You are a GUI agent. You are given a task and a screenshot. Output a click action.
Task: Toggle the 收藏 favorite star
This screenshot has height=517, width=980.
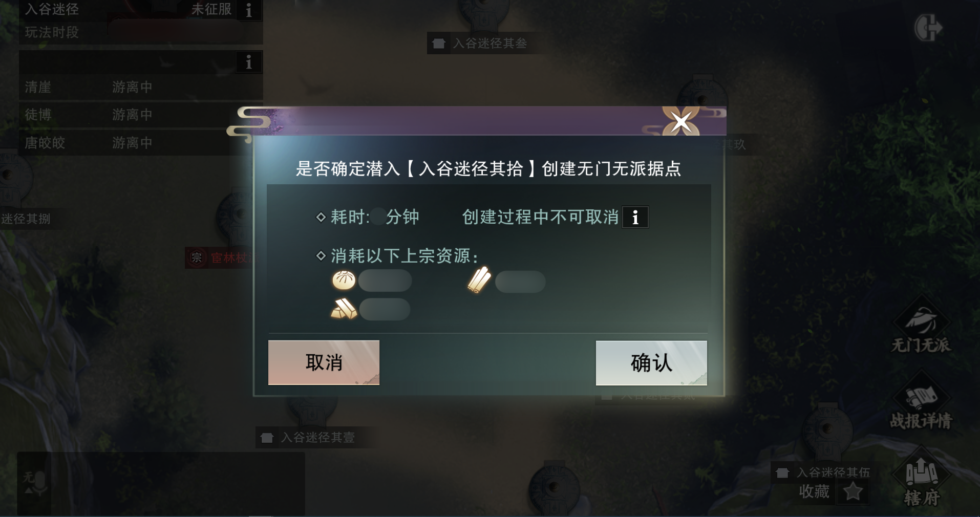click(x=853, y=492)
